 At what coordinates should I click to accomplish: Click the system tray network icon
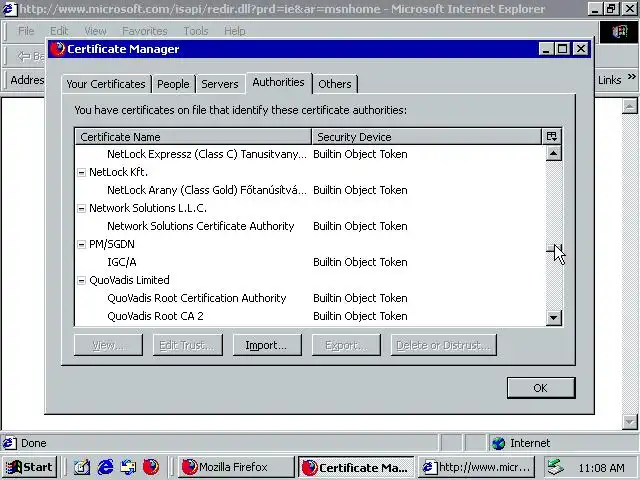[556, 467]
